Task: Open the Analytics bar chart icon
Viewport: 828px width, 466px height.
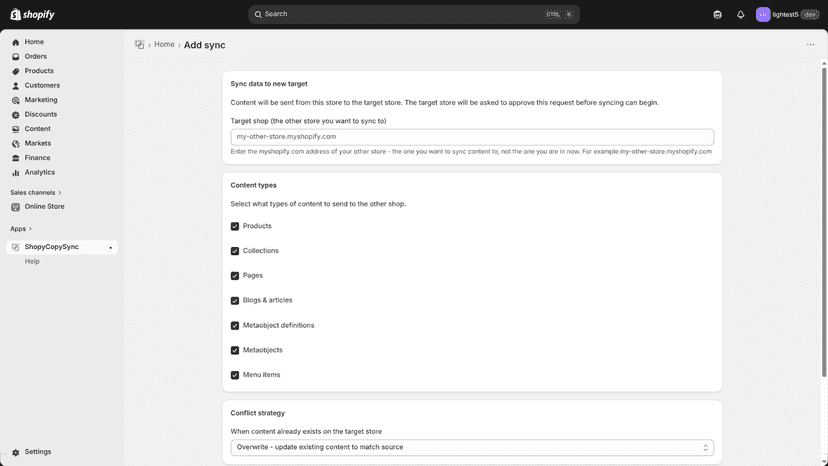Action: coord(15,173)
